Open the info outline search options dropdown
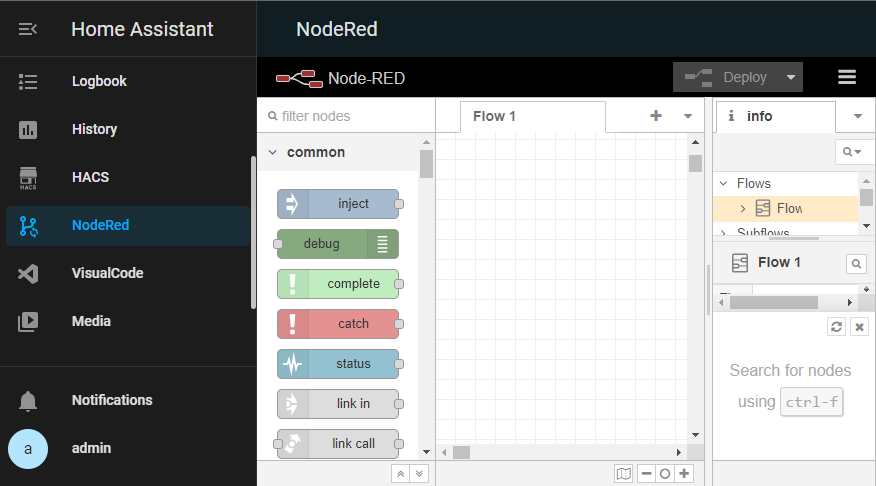876x486 pixels. (852, 151)
